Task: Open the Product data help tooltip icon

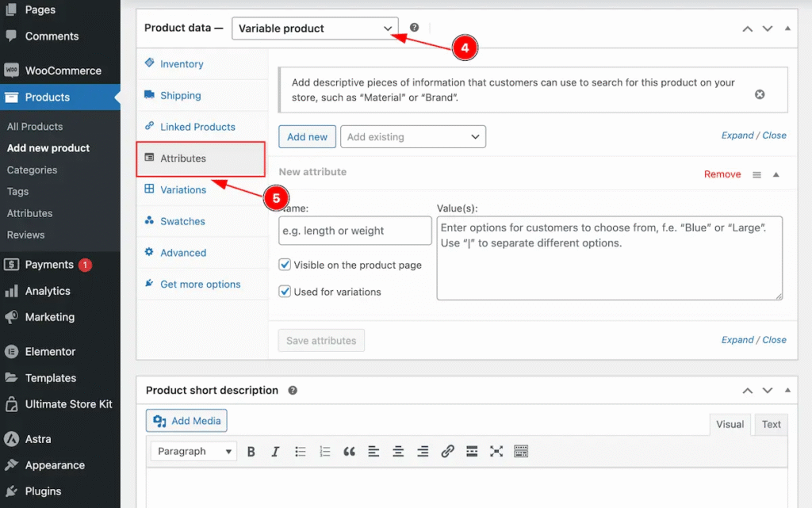Action: [x=414, y=28]
